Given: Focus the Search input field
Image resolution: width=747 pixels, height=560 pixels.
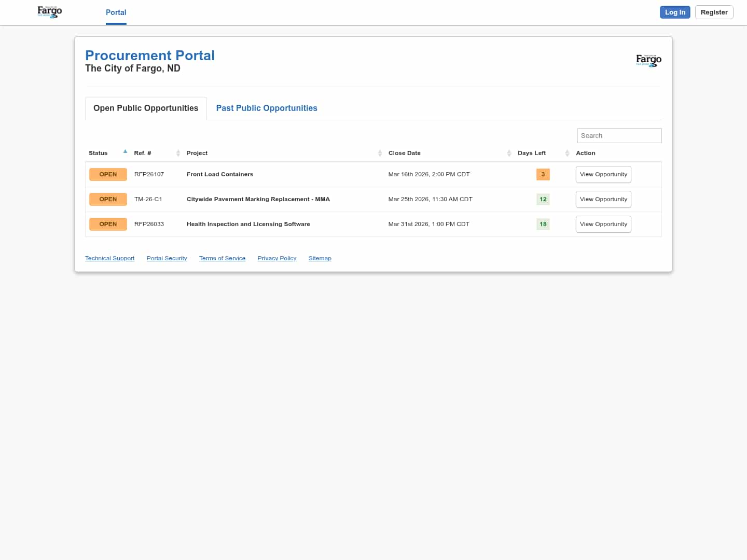Looking at the screenshot, I should pyautogui.click(x=619, y=136).
